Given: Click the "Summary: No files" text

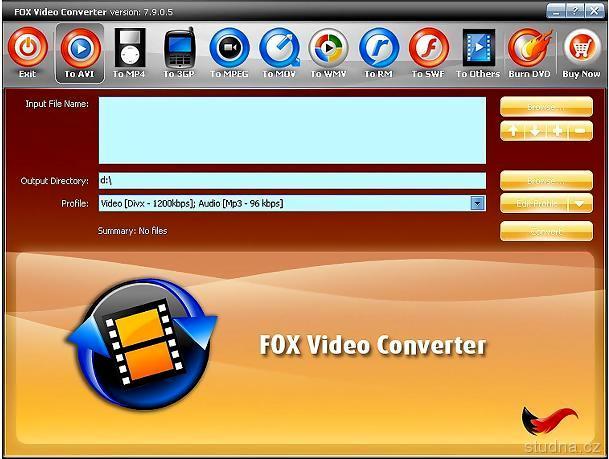Looking at the screenshot, I should 132,231.
